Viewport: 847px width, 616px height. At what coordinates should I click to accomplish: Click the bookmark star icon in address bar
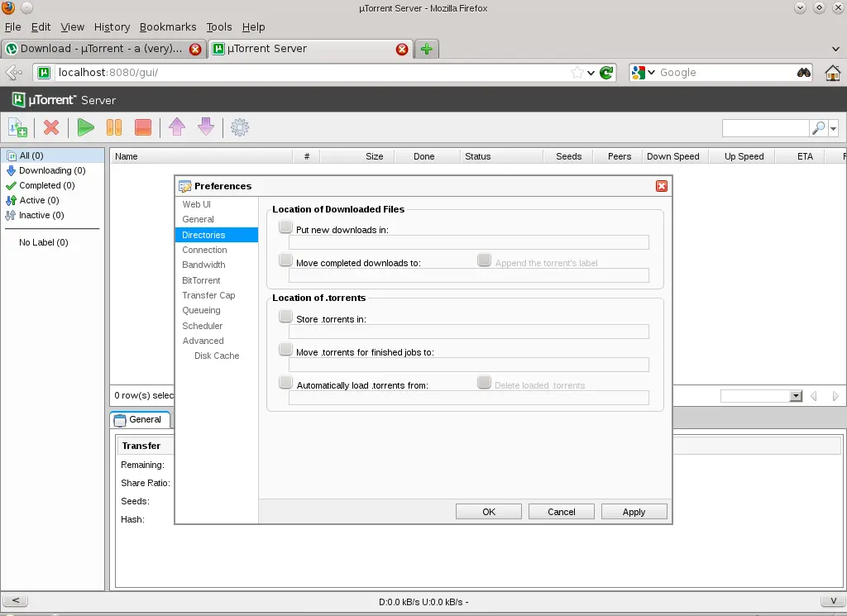point(577,72)
